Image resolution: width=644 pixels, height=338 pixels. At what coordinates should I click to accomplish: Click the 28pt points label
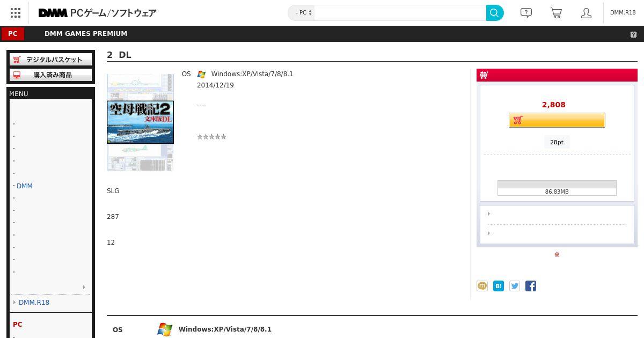tap(557, 142)
